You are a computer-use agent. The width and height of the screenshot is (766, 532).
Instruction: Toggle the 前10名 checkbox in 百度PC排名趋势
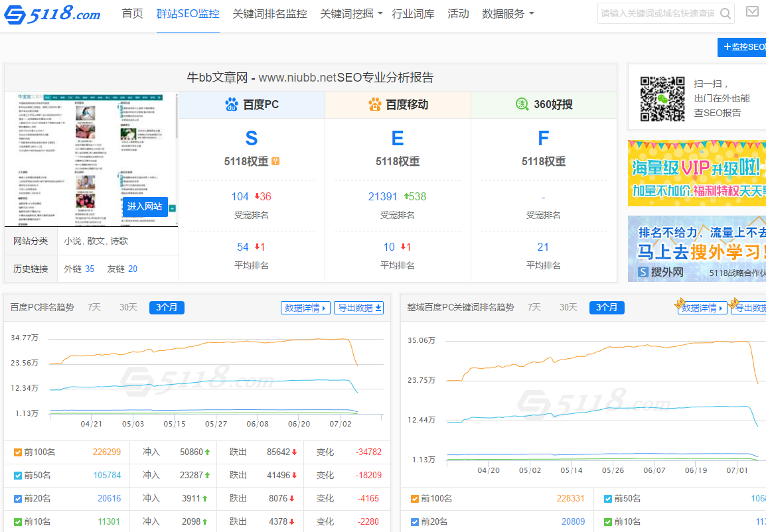17,522
